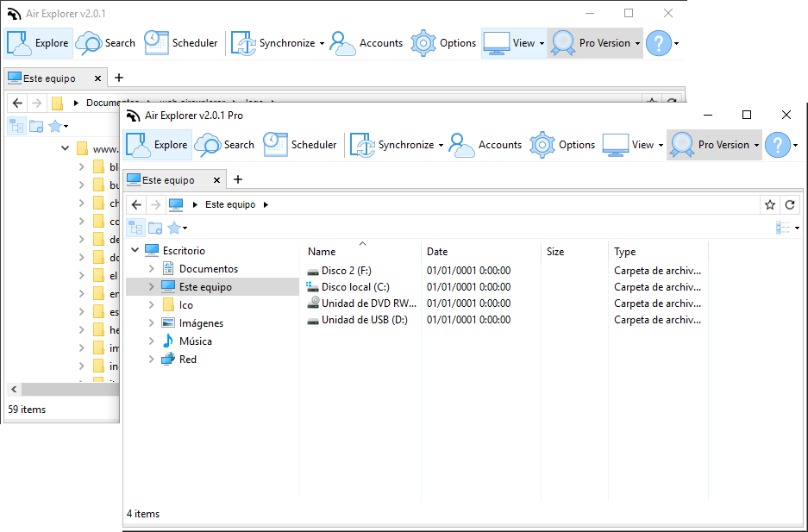Open Explore in the back Air Explorer window
Screen dimensions: 808x532
click(x=38, y=43)
